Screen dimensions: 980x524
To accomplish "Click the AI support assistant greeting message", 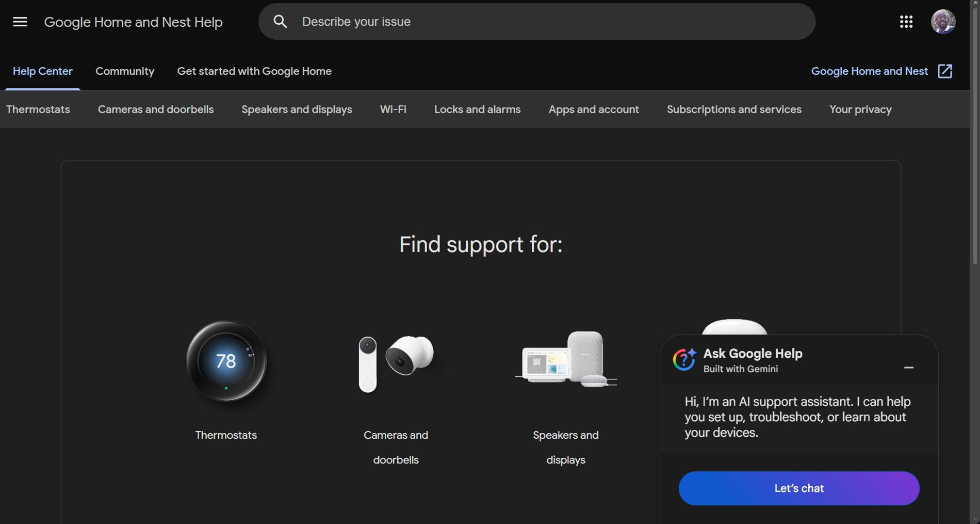I will [798, 417].
